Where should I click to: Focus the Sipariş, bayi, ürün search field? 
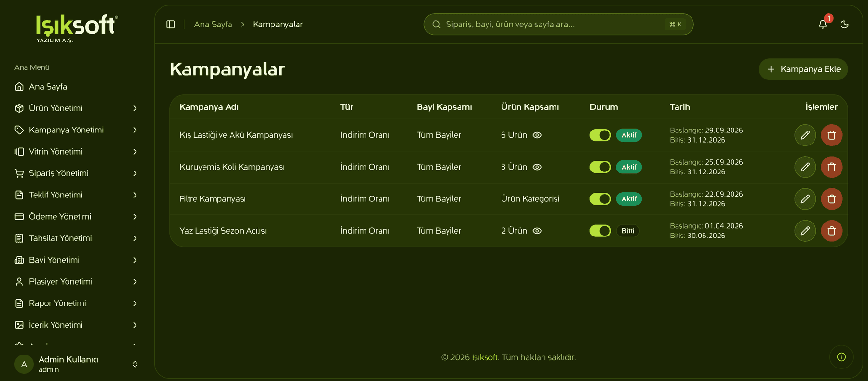[558, 25]
